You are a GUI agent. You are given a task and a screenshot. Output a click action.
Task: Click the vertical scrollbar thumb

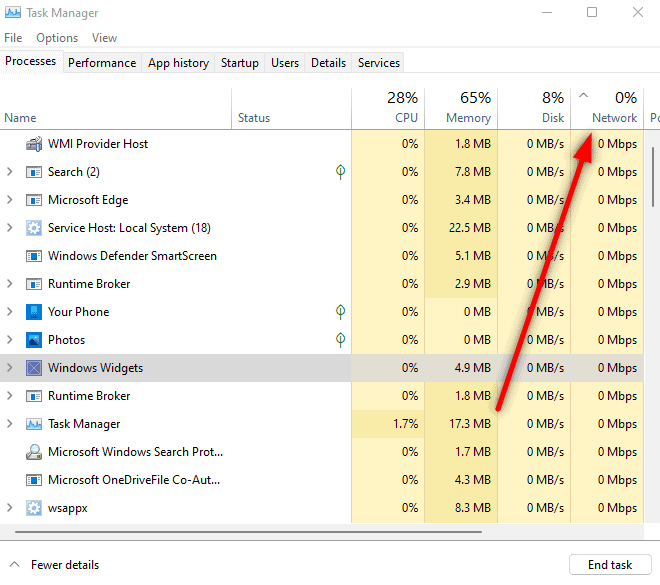(x=652, y=177)
